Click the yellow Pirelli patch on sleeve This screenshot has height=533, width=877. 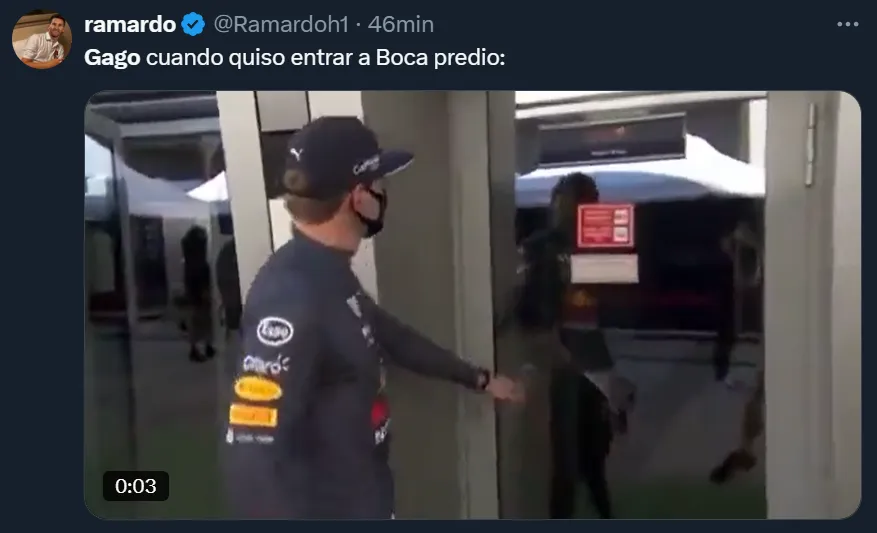click(253, 416)
